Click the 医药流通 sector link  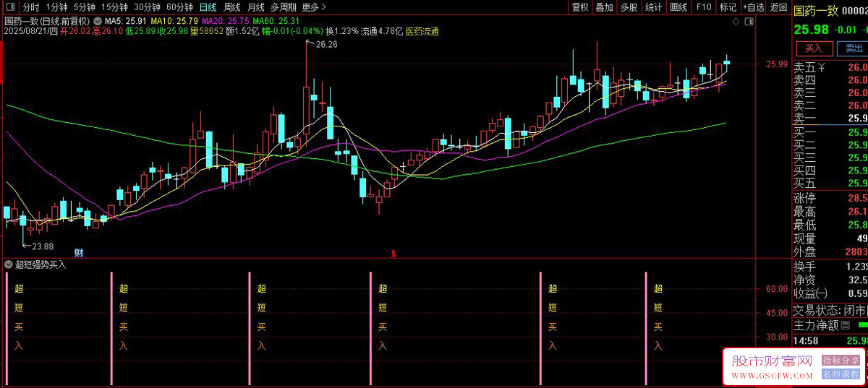[x=422, y=32]
